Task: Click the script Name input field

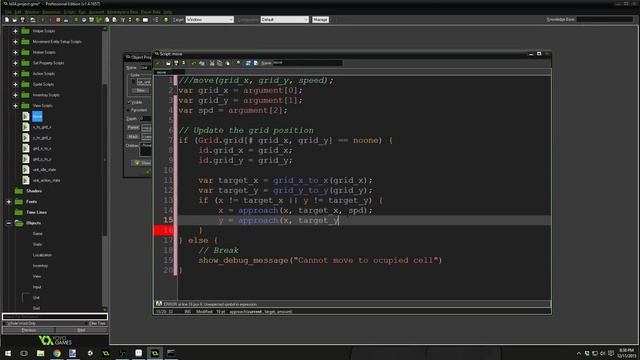Action: pos(307,63)
